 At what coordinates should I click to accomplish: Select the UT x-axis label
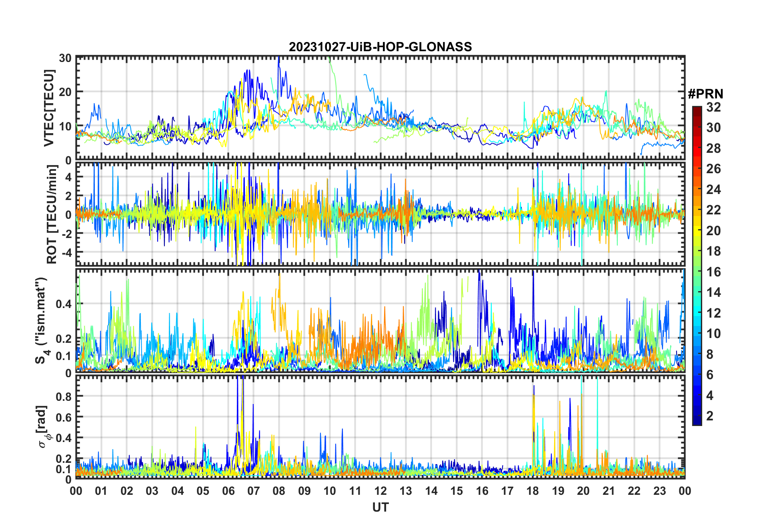(380, 507)
